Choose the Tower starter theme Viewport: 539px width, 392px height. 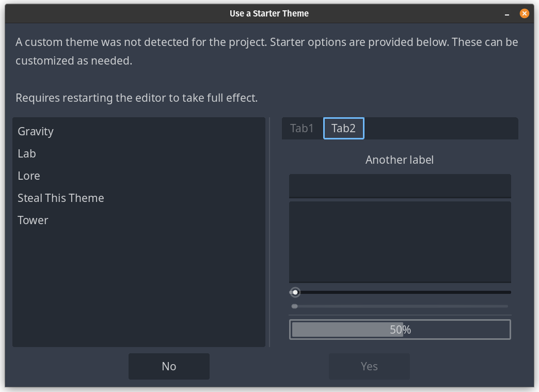coord(33,221)
